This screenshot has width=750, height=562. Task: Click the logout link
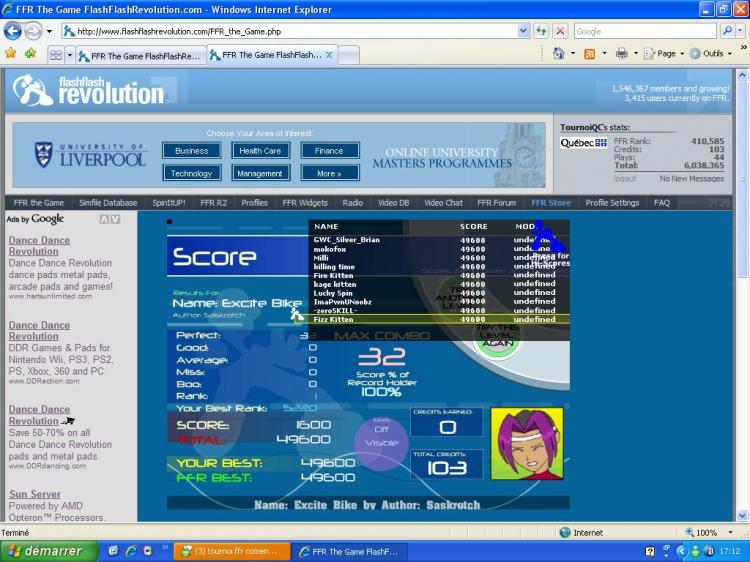tap(625, 178)
